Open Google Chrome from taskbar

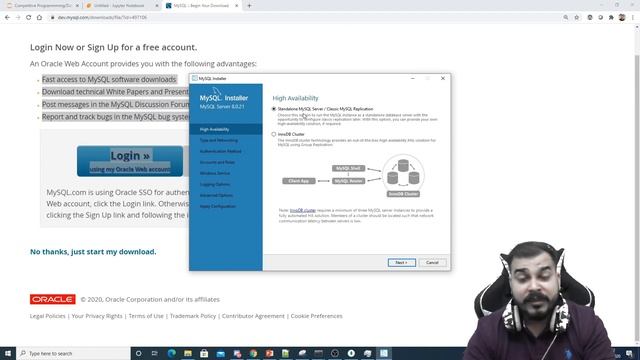click(253, 353)
